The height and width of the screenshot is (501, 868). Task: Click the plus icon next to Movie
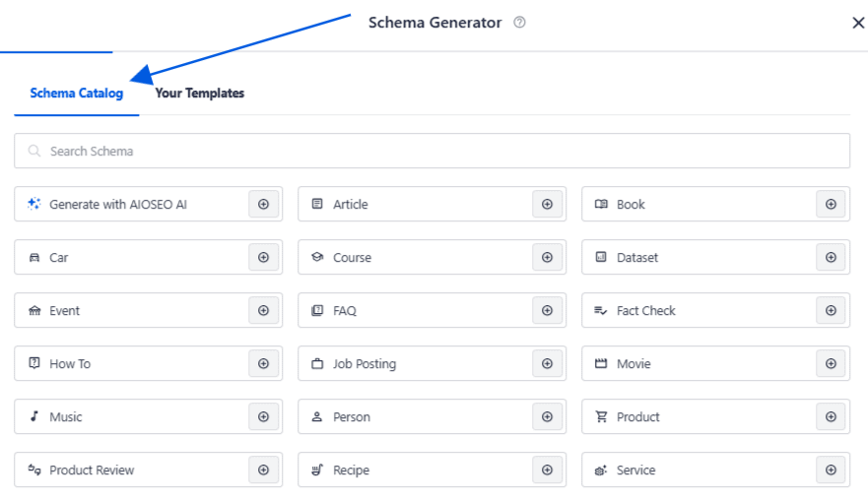pos(831,363)
